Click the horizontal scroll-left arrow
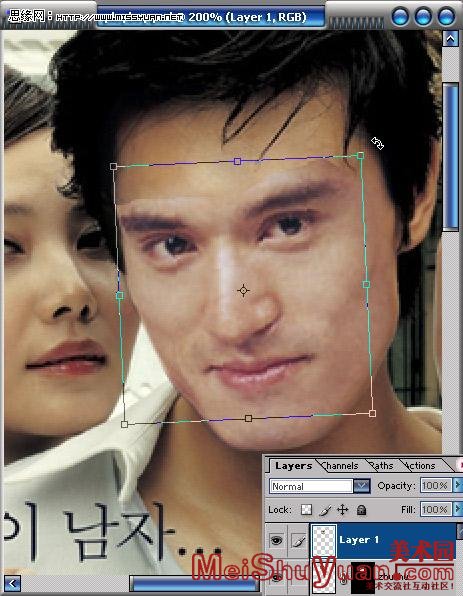This screenshot has height=596, width=463. [13, 583]
